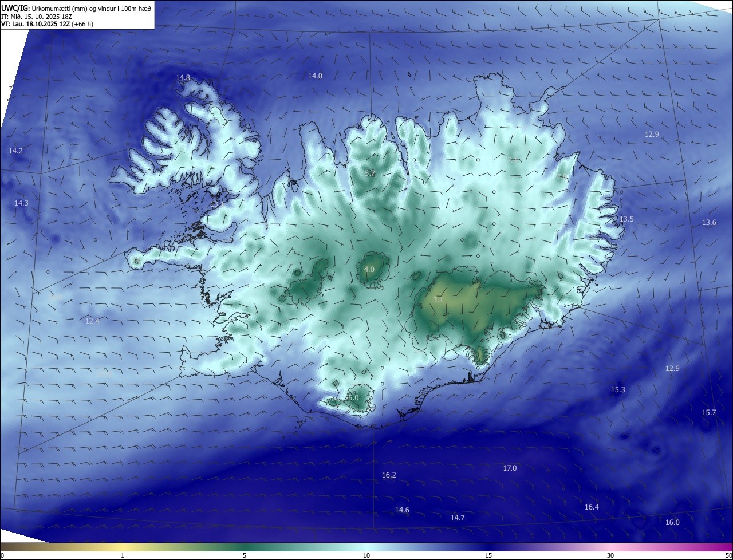Select the valid time line 'VT: Lau. 18.10.2025 12Z (+66 h)'
The width and height of the screenshot is (733, 560).
coord(48,25)
